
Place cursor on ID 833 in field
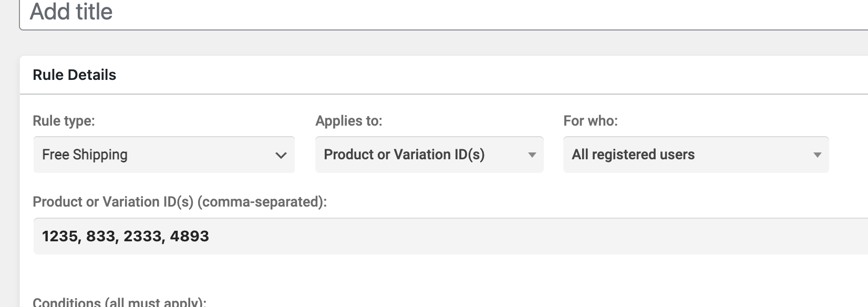pos(100,236)
